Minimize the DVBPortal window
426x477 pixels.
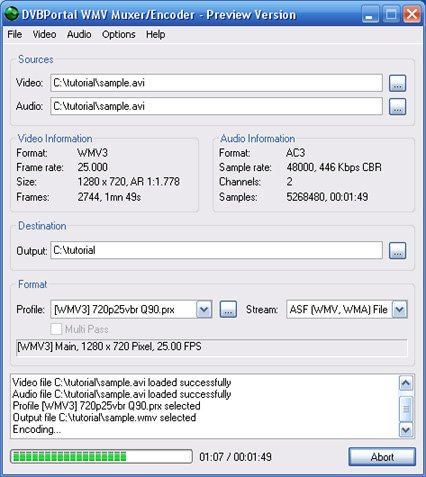tap(369, 15)
